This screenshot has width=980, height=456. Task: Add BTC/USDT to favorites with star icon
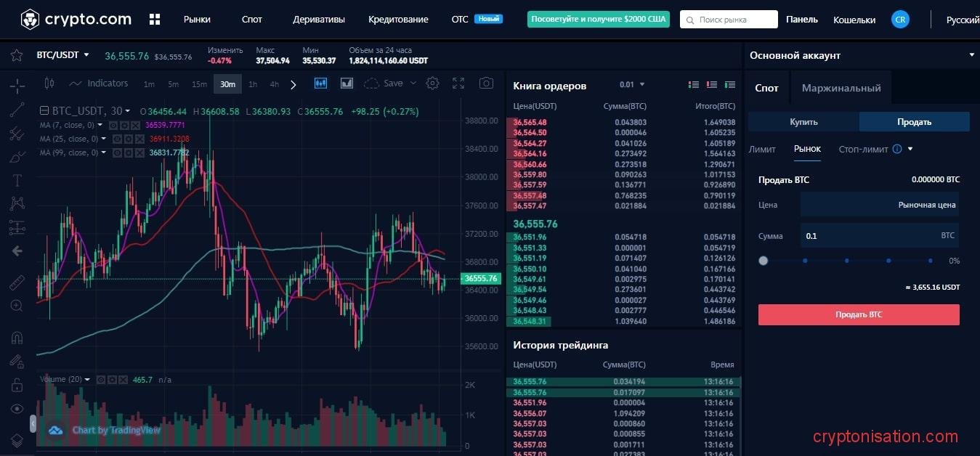16,55
